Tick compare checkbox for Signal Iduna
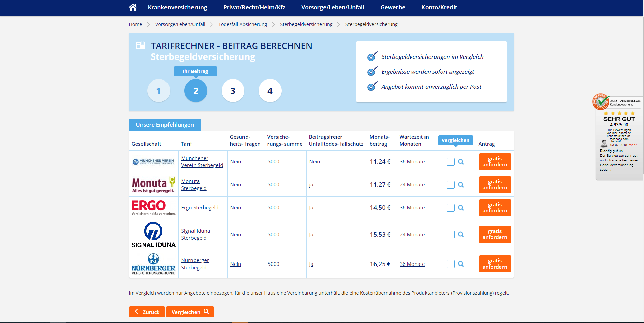The image size is (644, 323). point(450,234)
